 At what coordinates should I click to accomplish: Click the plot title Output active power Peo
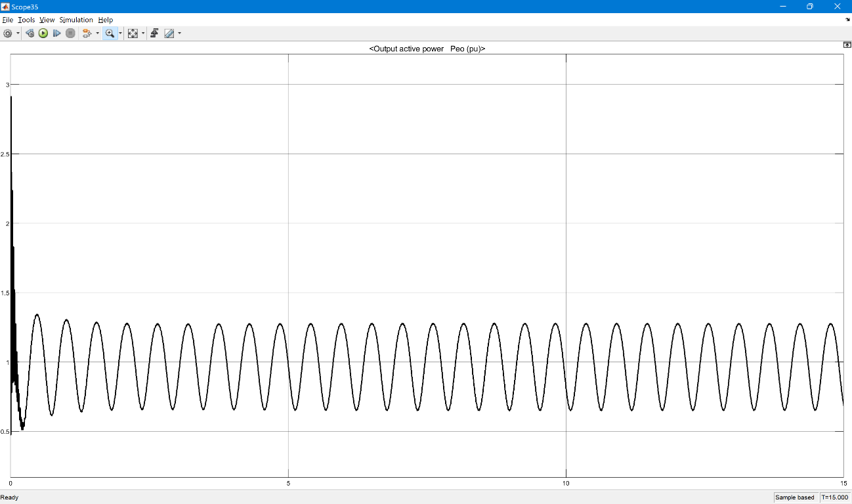tap(427, 49)
